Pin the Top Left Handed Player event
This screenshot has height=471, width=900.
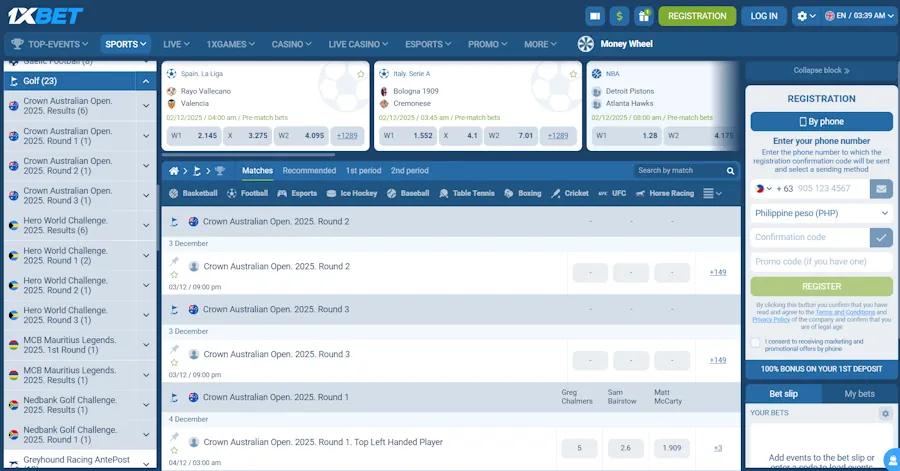(174, 437)
